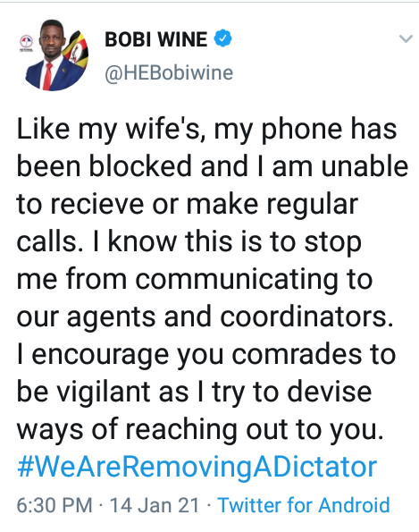Screen dimensions: 419x532
Task: Click the line 'to recieve or make regular'
Action: [x=188, y=206]
